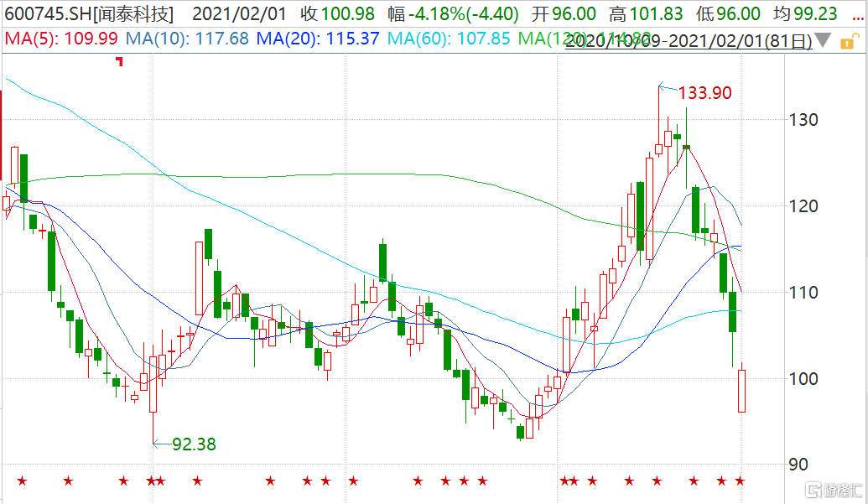Click the stock code 600745.SH[闻泰科技]
Screen dimensions: 868x504
(89, 13)
